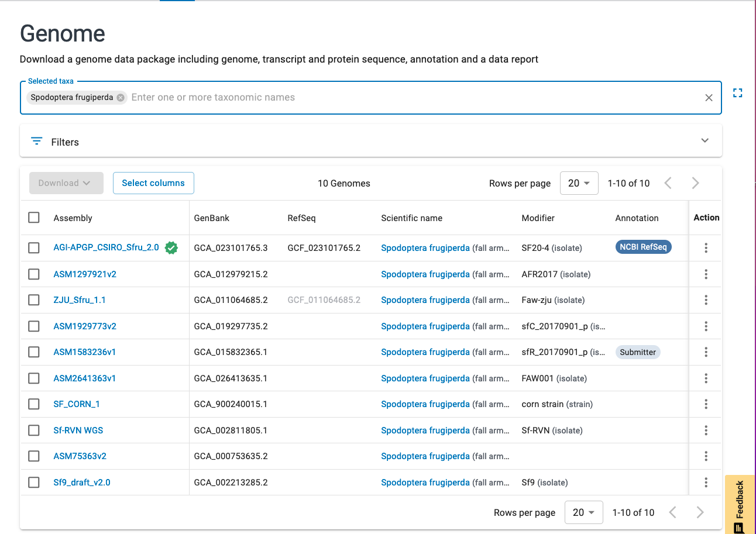Open action menu for AGI-APGP_CSIRO_Sfru_2.0

click(x=706, y=248)
